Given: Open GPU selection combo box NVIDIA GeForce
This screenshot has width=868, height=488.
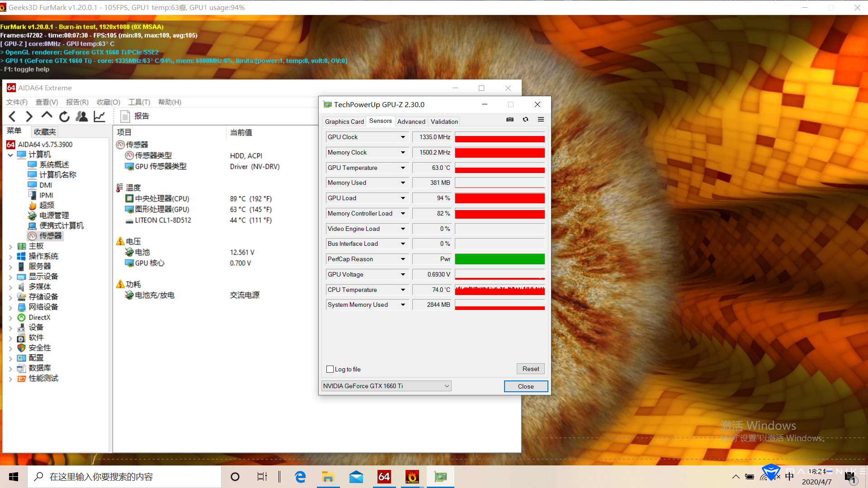Looking at the screenshot, I should tap(387, 386).
